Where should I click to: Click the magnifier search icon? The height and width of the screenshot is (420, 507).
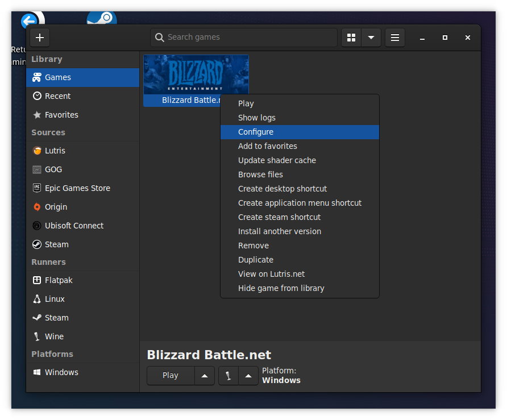(159, 38)
